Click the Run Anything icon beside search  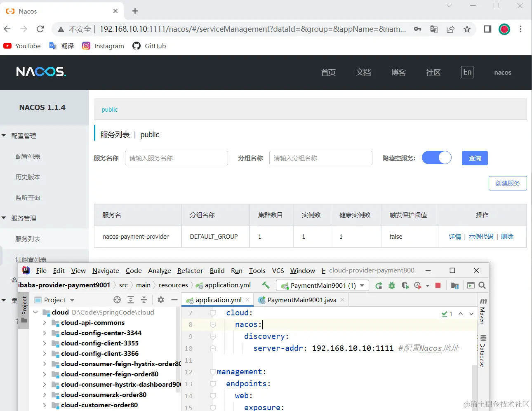pyautogui.click(x=471, y=285)
